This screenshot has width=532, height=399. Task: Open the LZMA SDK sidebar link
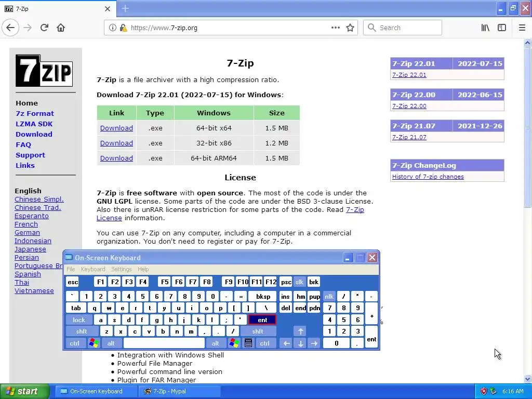34,124
